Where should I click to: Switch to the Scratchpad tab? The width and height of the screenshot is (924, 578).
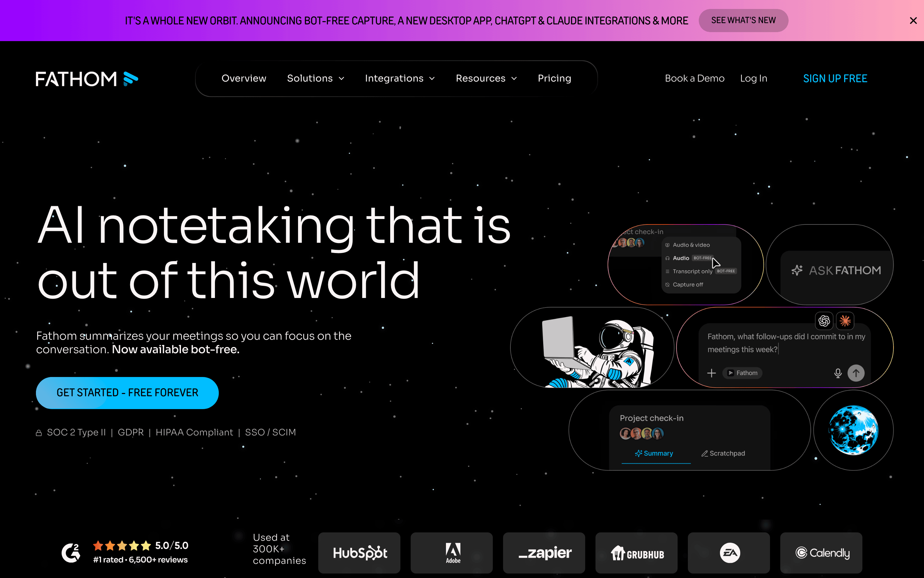tap(723, 453)
